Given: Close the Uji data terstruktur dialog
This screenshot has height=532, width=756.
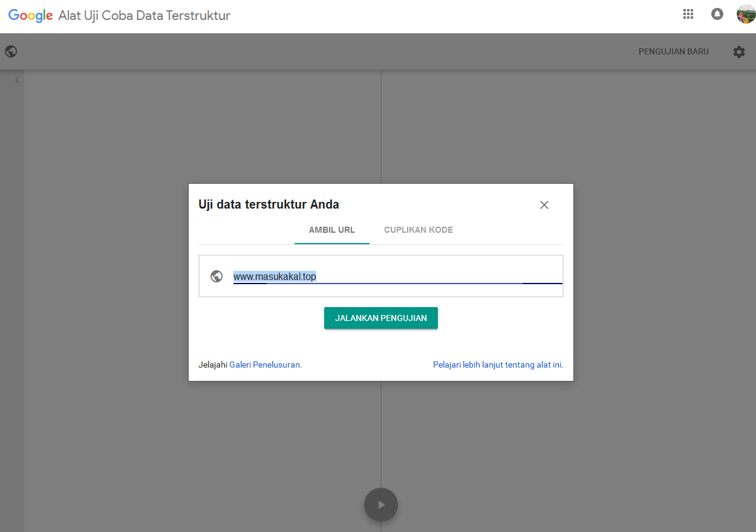Looking at the screenshot, I should tap(544, 205).
